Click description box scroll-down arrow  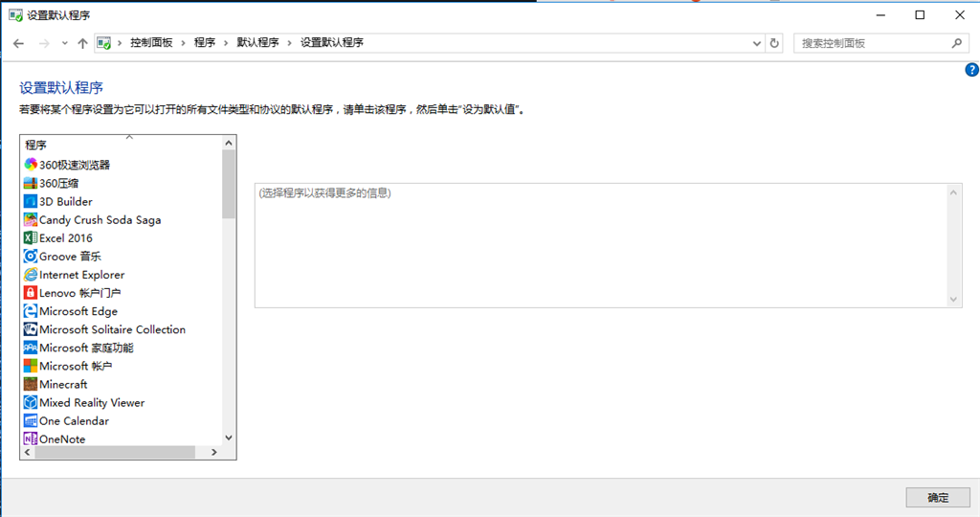tap(953, 300)
